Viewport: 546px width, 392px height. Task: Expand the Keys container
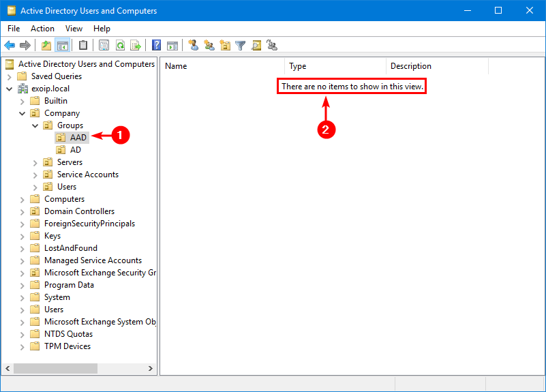point(22,237)
